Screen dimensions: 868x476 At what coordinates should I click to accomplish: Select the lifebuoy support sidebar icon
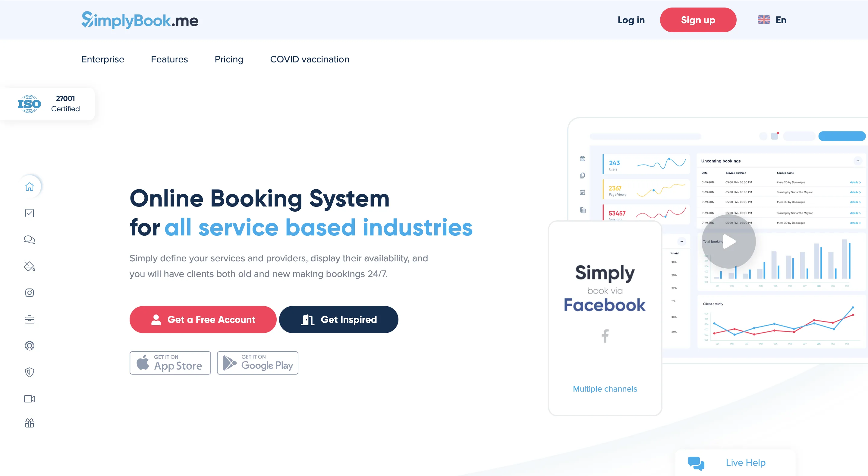point(29,345)
